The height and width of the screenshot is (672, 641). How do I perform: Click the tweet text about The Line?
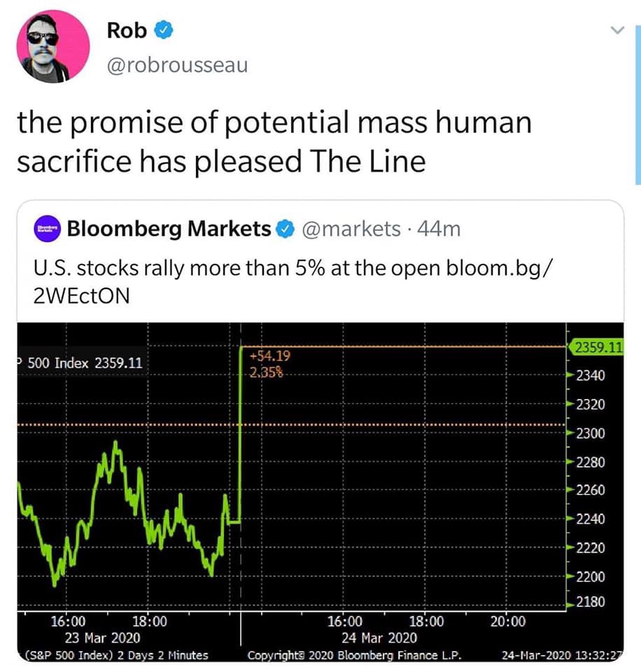pos(273,141)
